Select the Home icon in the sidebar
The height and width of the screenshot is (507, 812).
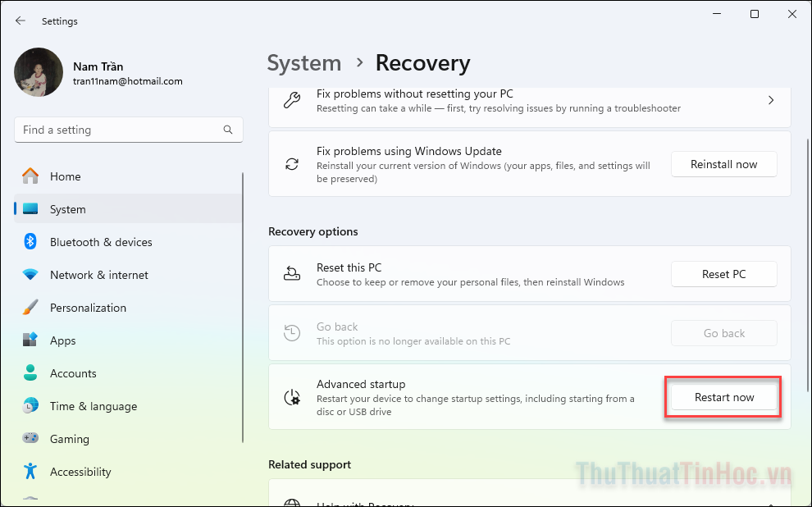(30, 176)
